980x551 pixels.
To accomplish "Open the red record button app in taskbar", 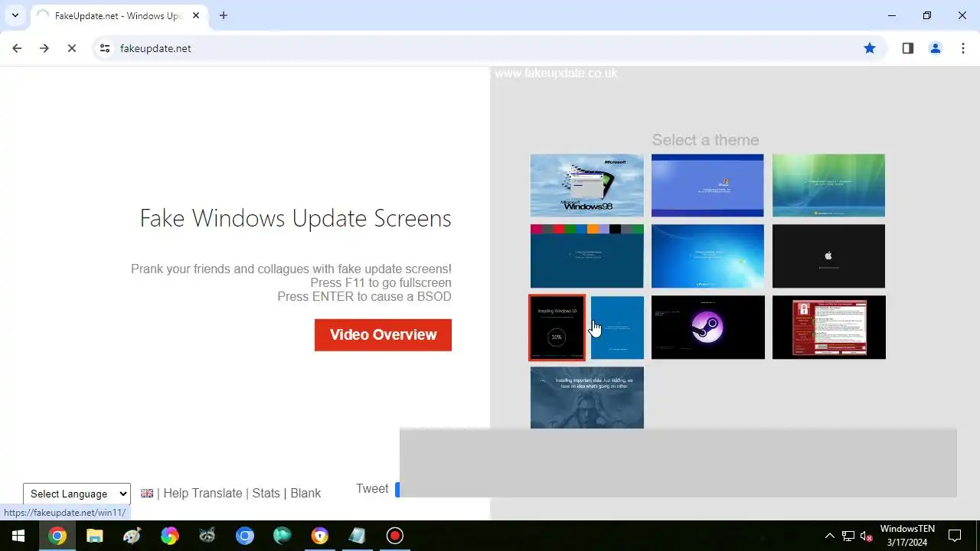I will [x=394, y=536].
